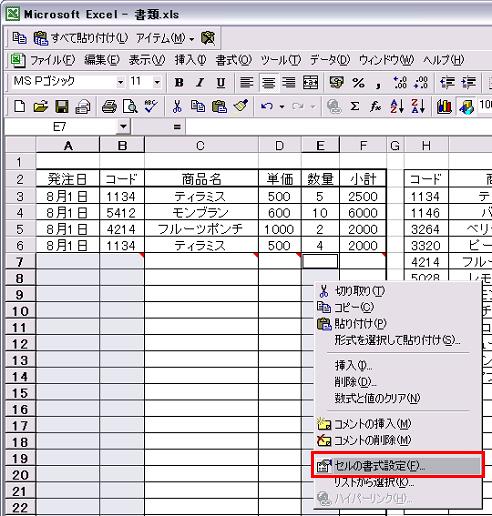Viewport: 492px width, 516px height.
Task: Toggle Underline formatting button
Action: [x=221, y=82]
